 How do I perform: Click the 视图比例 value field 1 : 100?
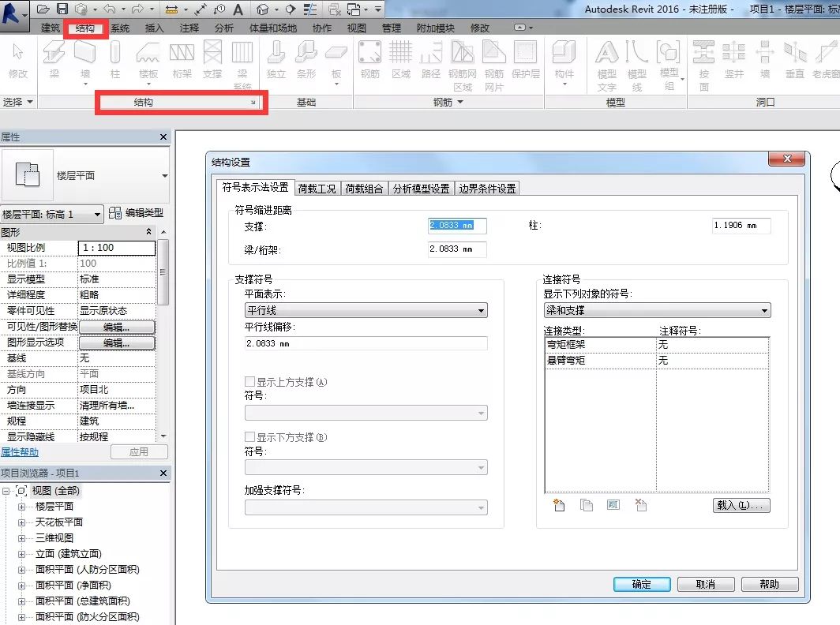click(117, 248)
